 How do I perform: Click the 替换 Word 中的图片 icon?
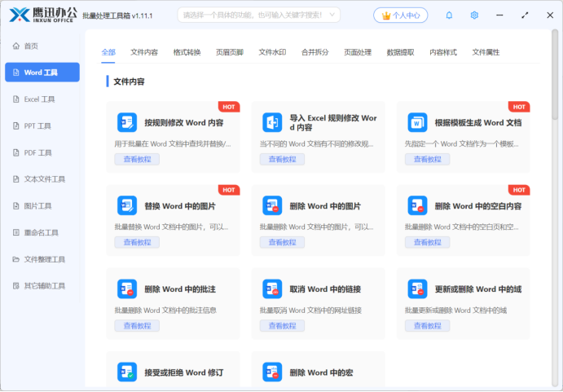coord(126,205)
